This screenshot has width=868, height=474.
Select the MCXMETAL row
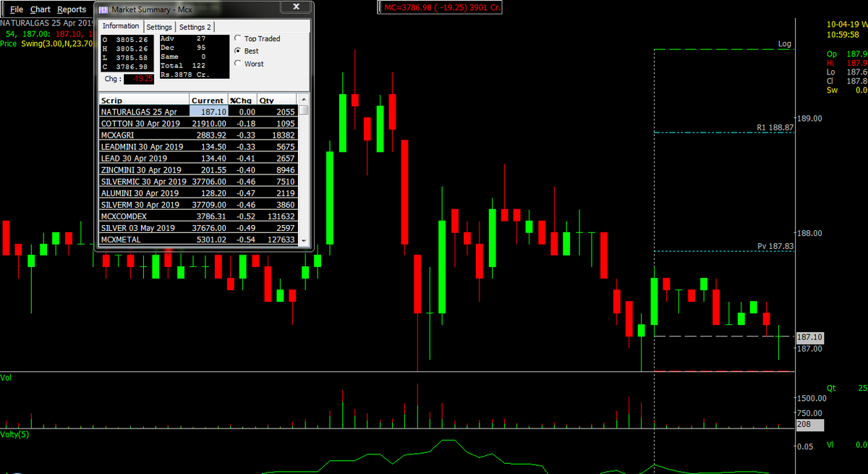(x=198, y=240)
